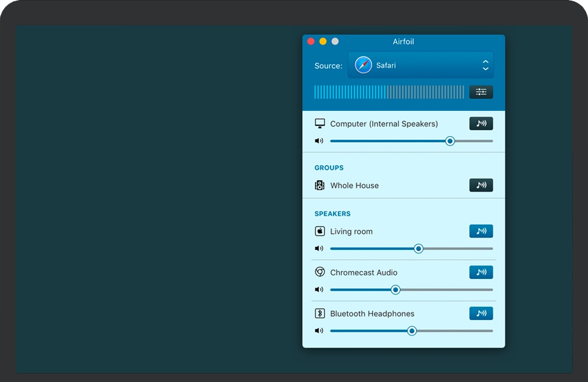Click the Computer speakers volume slider handle
The width and height of the screenshot is (588, 382).
[450, 140]
